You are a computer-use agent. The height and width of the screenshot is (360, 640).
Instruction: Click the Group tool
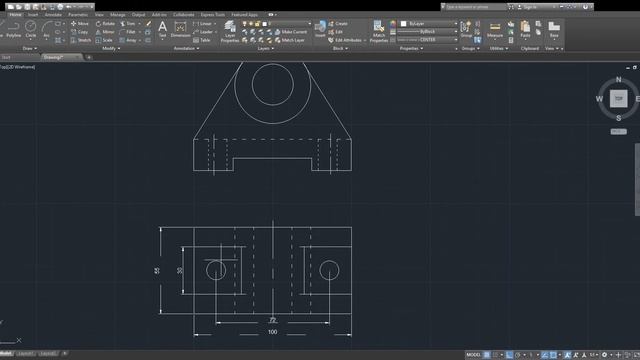466,29
